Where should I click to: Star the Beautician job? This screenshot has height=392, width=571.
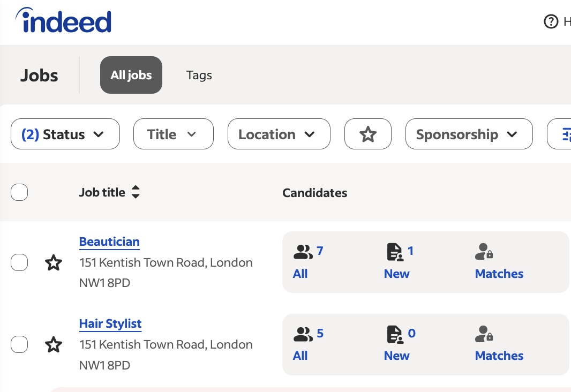click(53, 262)
